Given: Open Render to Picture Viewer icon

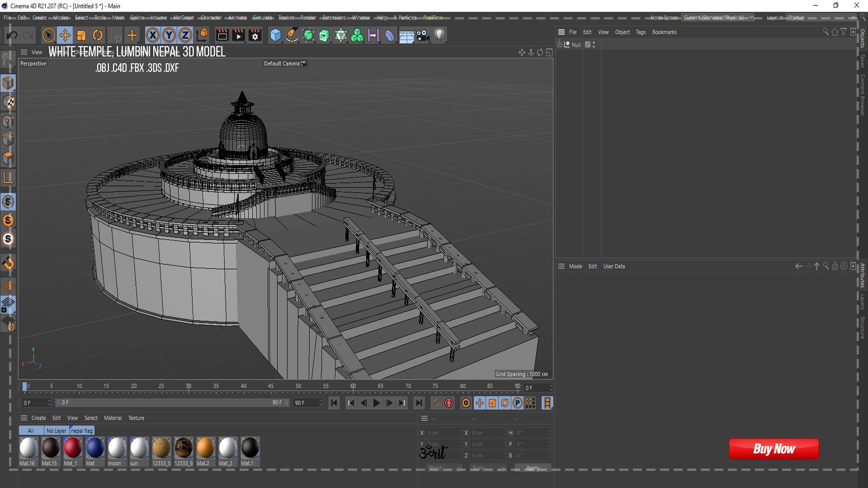Looking at the screenshot, I should (x=238, y=35).
